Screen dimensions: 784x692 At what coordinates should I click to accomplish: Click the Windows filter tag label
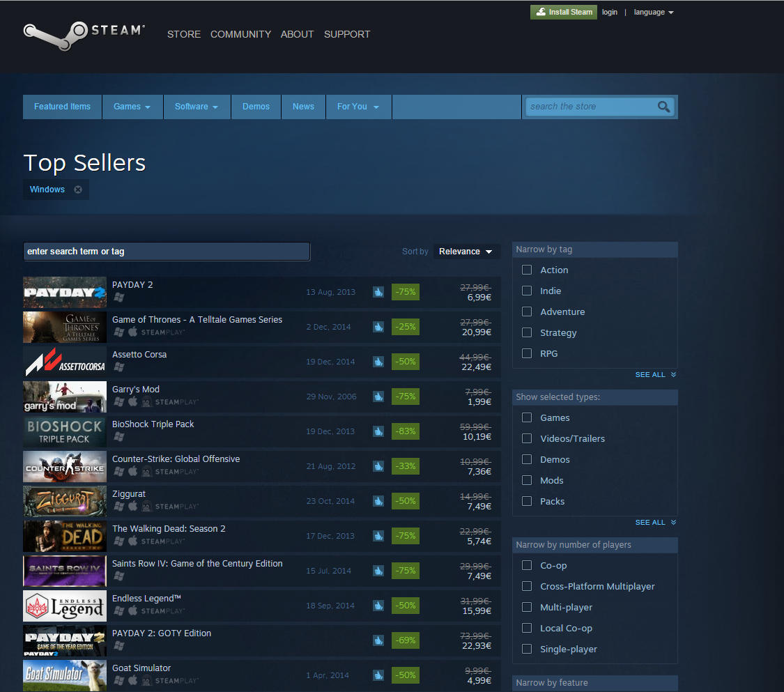(x=47, y=190)
